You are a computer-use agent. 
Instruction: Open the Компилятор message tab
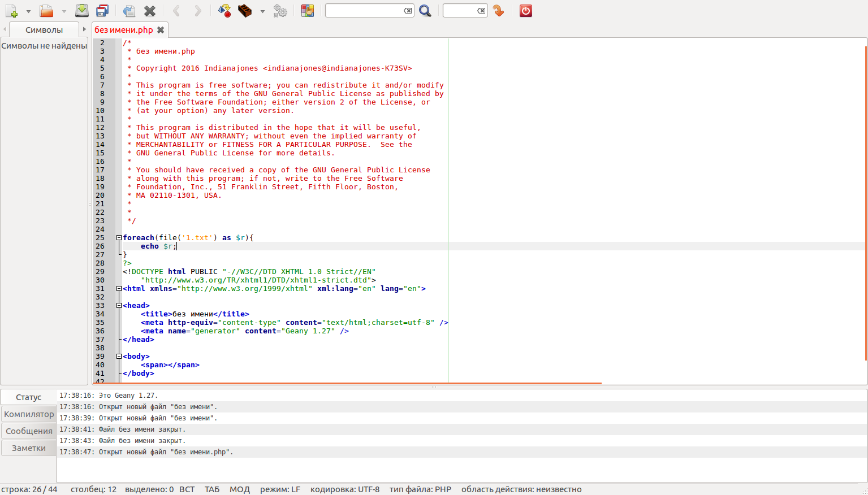point(29,414)
